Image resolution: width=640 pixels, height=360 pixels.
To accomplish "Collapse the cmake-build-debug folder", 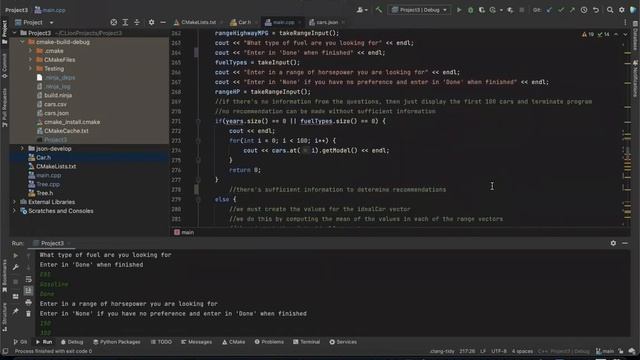I will pos(22,42).
